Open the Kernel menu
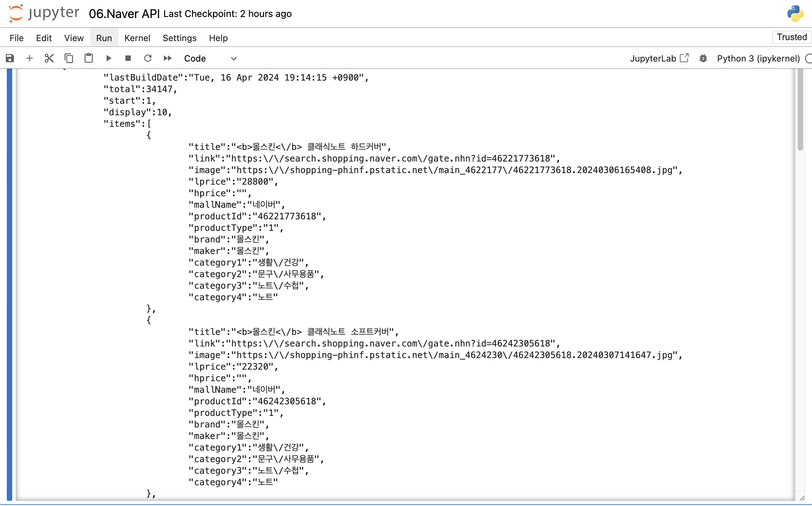This screenshot has width=812, height=506. [137, 38]
